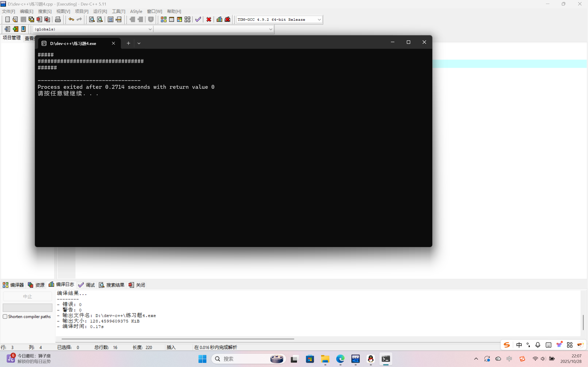This screenshot has height=367, width=588.
Task: Click the purple checkmark syntax check icon
Action: [x=198, y=19]
